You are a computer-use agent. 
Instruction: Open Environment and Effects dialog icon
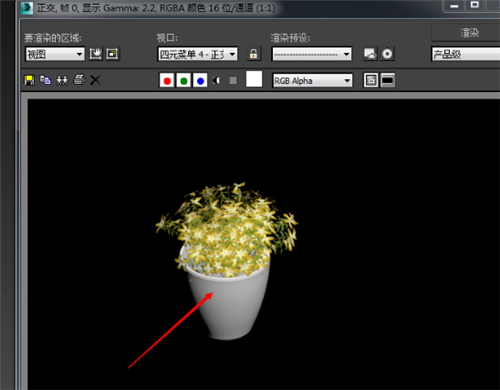(387, 54)
